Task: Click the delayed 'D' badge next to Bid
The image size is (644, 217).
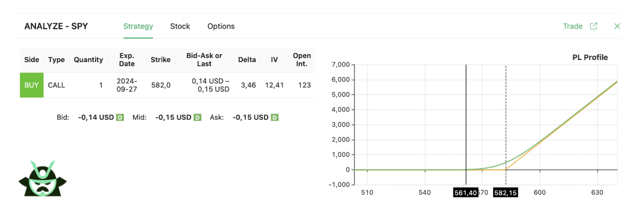Action: pos(119,118)
